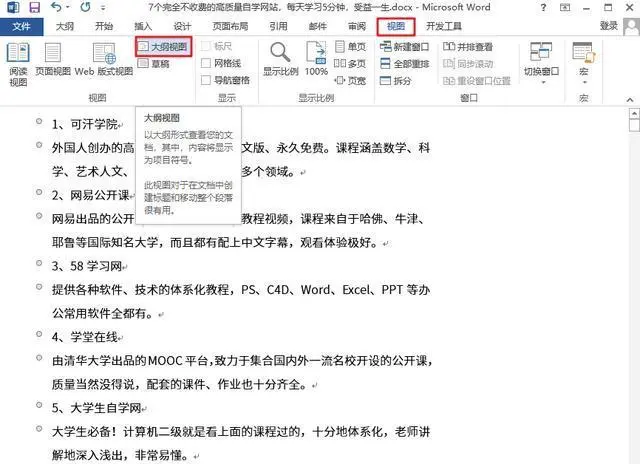Toggle Synchronous Scrolling (同步滚动)

pyautogui.click(x=468, y=64)
